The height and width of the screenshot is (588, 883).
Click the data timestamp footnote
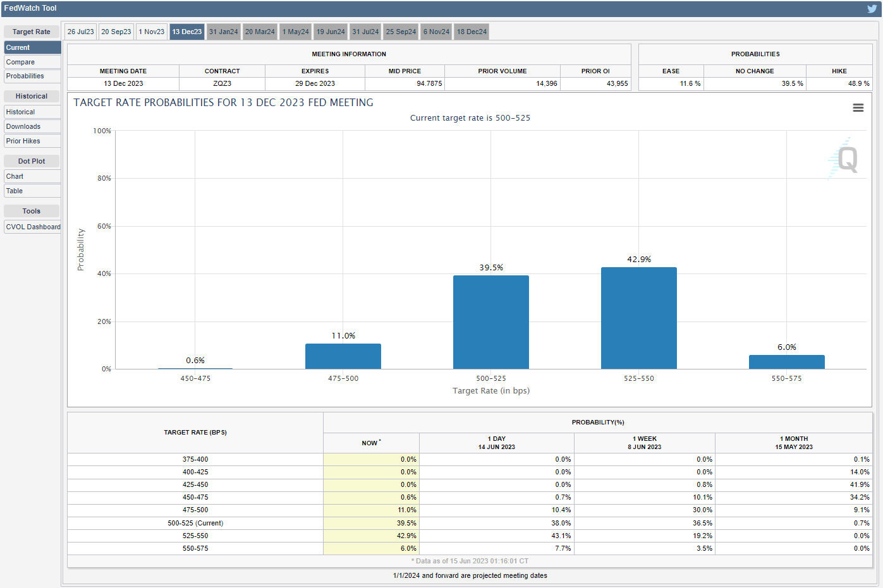(470, 561)
